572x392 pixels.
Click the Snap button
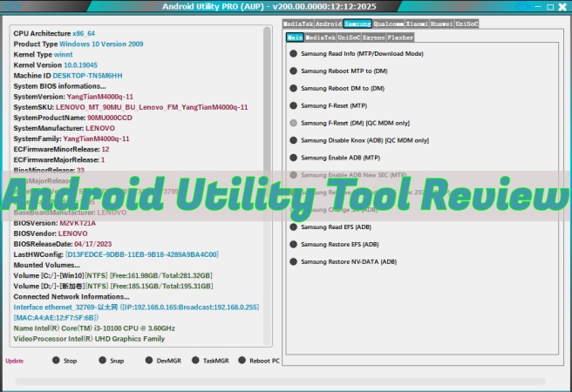112,361
